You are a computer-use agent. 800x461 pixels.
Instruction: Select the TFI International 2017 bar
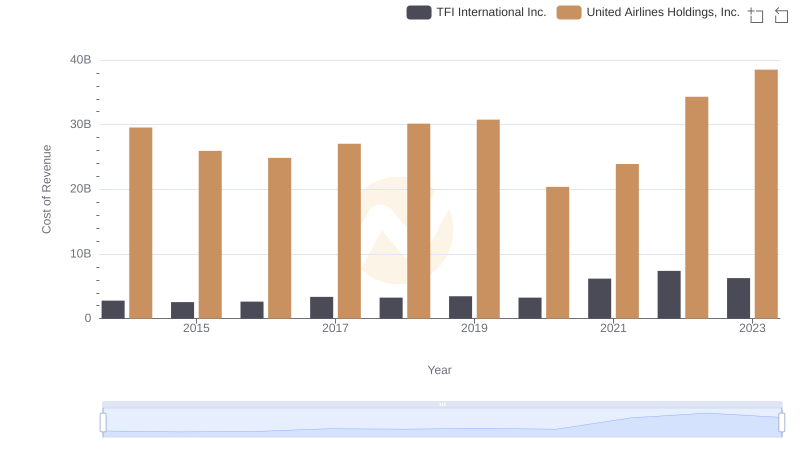[x=321, y=308]
